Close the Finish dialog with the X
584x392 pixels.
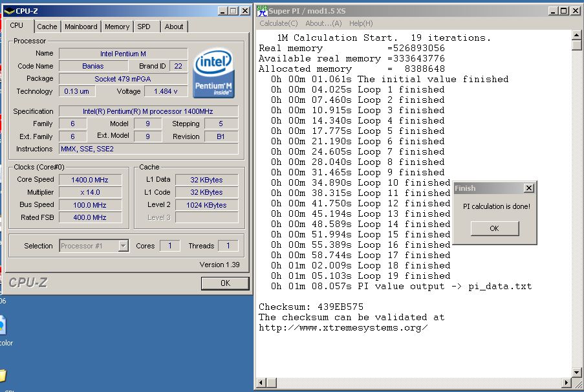[x=529, y=188]
